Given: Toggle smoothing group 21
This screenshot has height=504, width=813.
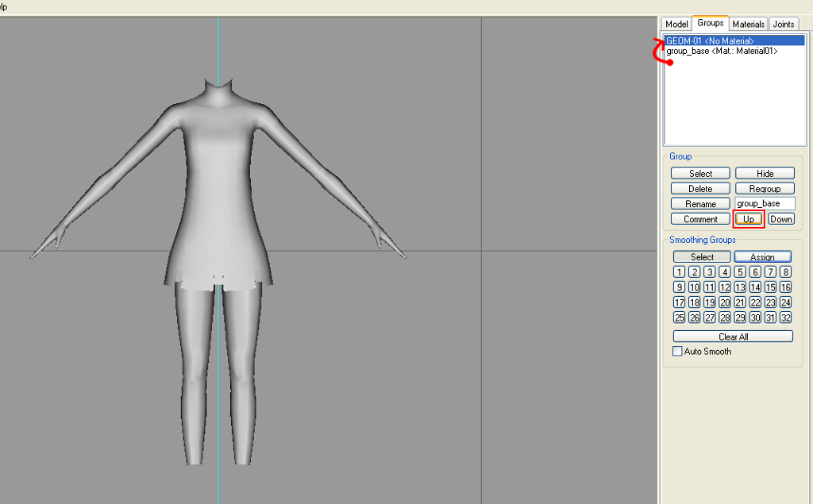Looking at the screenshot, I should tap(740, 302).
